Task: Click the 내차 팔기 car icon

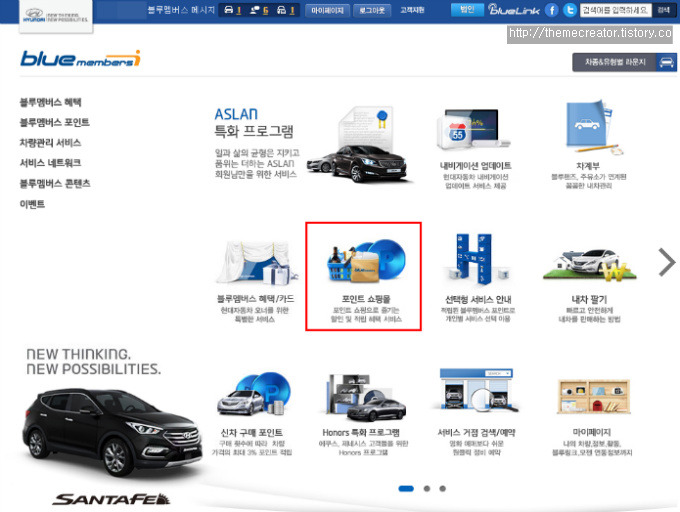Action: click(590, 265)
